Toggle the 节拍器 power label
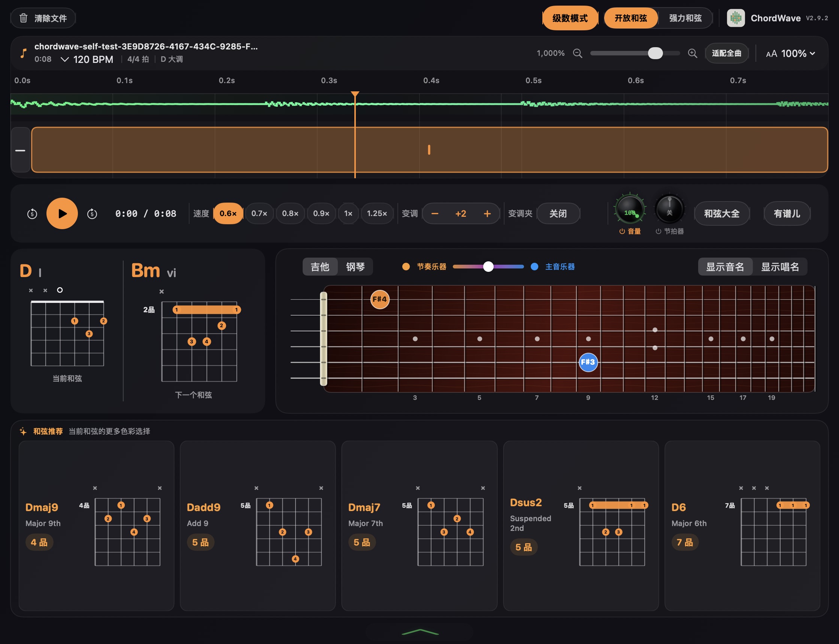839x644 pixels. pos(669,231)
